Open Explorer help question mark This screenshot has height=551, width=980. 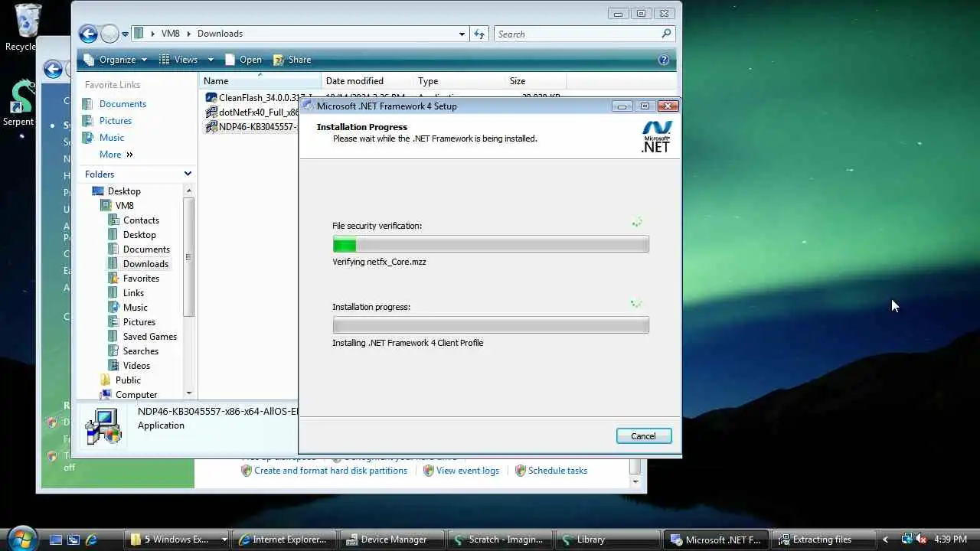664,60
